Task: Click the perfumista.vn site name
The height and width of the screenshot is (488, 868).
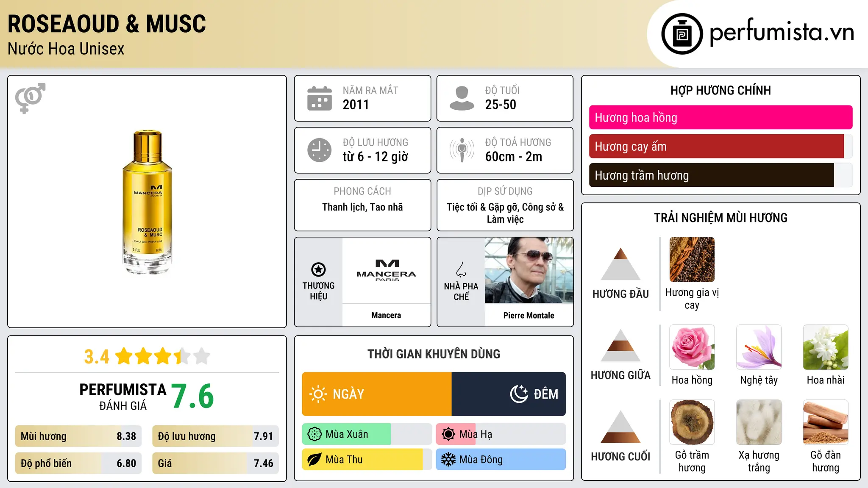Action: [782, 32]
